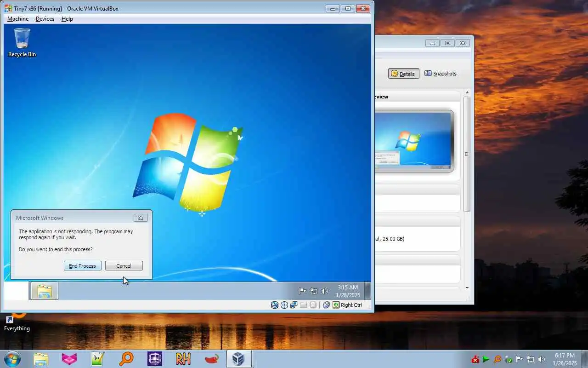Click scrollbar up arrow in VirtualBox Manager
Viewport: 588px width, 368px height.
click(467, 93)
